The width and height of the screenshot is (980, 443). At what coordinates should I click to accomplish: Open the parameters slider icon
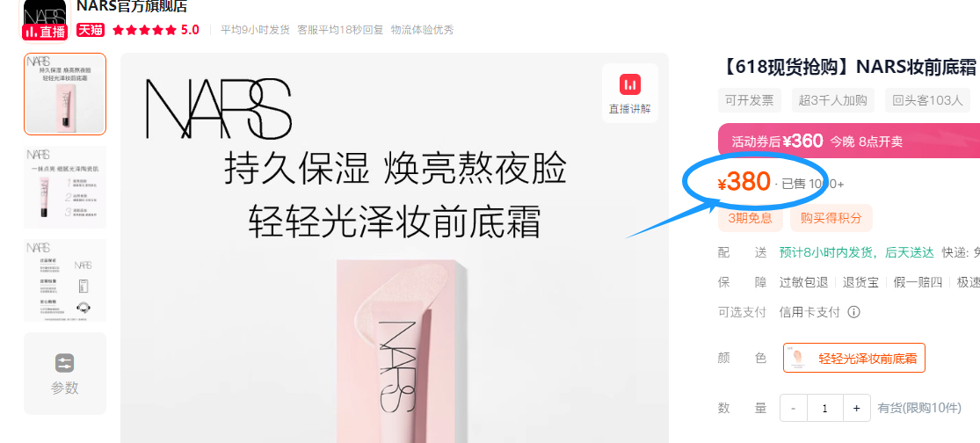click(x=64, y=363)
